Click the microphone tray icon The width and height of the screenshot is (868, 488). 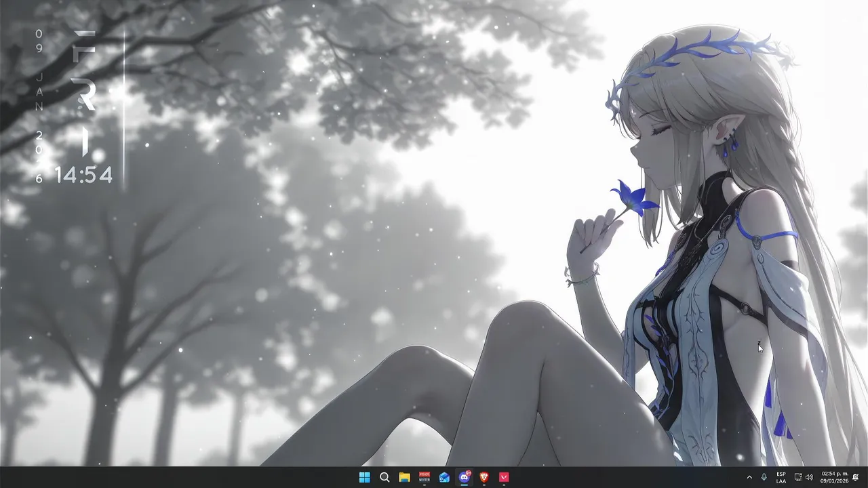(x=764, y=477)
